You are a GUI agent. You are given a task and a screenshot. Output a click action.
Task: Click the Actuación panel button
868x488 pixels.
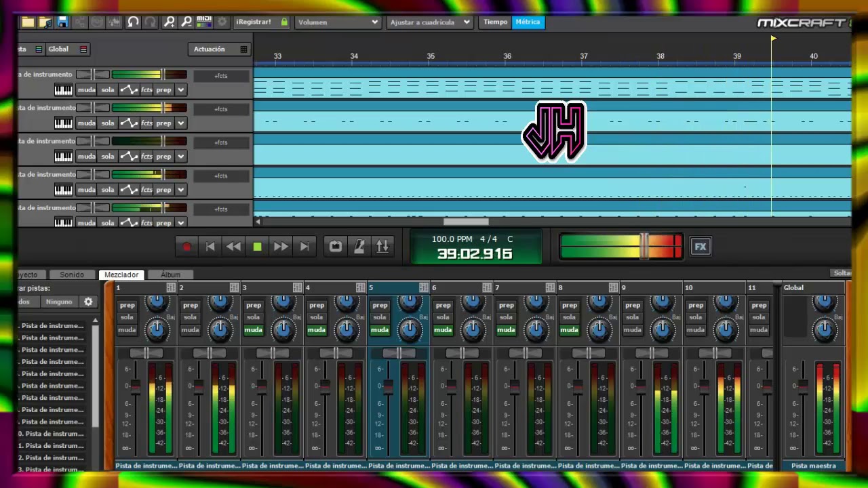click(x=219, y=49)
